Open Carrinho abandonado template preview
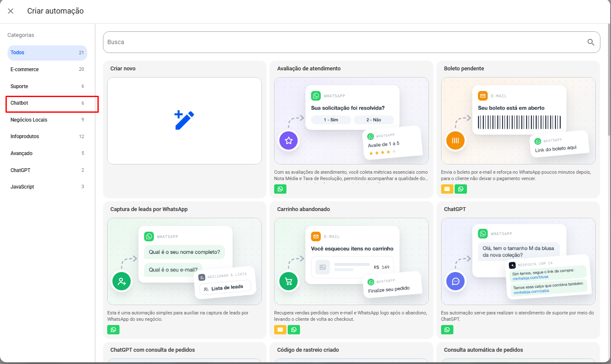Screen dimensions: 611x364 351,261
